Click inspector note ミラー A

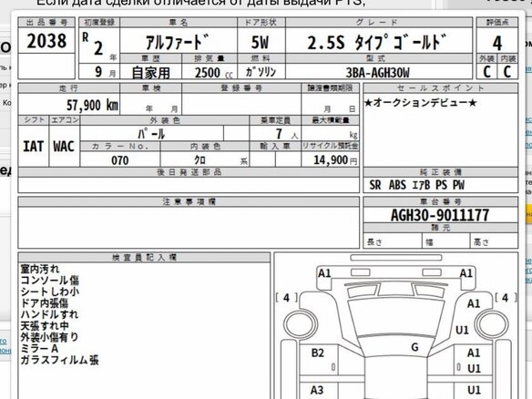[x=39, y=349]
